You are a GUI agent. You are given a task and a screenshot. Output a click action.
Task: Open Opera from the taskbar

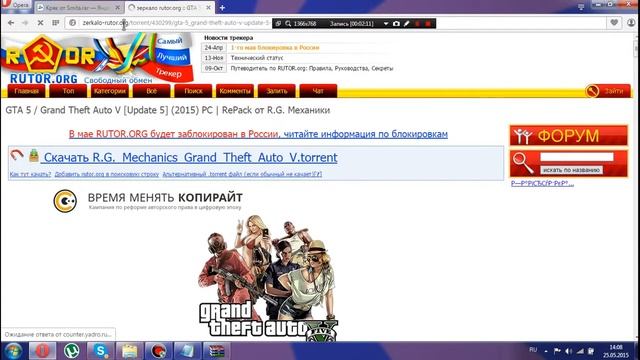point(42,351)
